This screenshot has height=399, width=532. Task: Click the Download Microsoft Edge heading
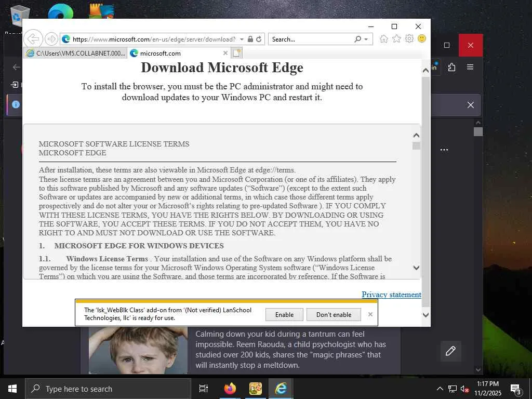point(222,68)
